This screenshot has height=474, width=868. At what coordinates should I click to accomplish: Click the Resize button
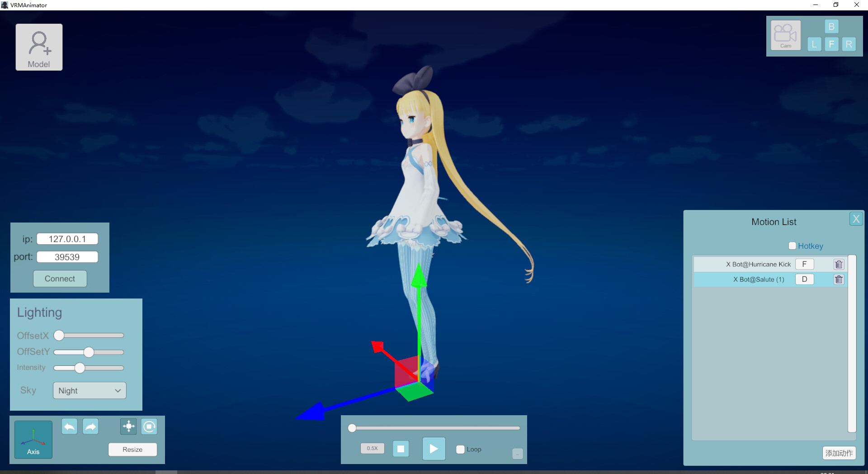132,449
